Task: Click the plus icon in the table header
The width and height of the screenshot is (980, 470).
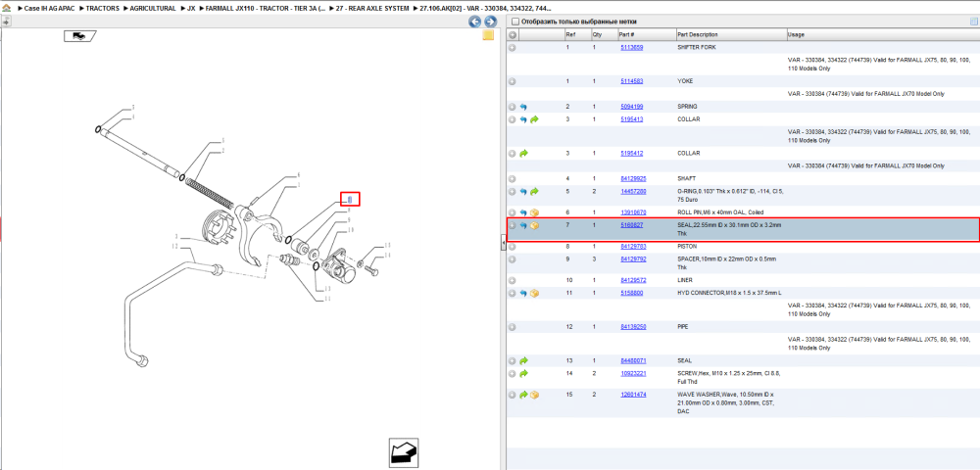Action: [512, 35]
